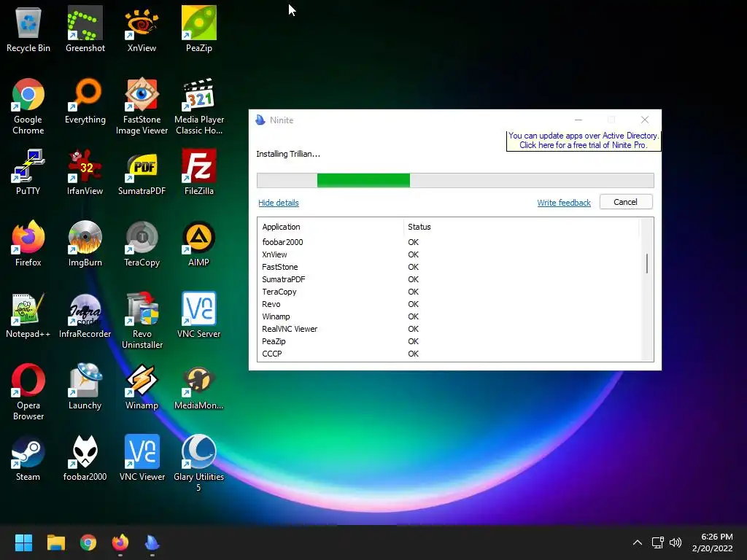The image size is (747, 560).
Task: Select the Winamp row in Ninite list
Action: (x=449, y=316)
